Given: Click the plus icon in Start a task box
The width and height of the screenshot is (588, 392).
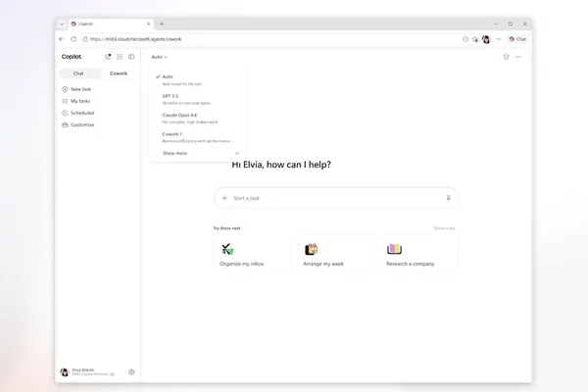Looking at the screenshot, I should point(224,198).
